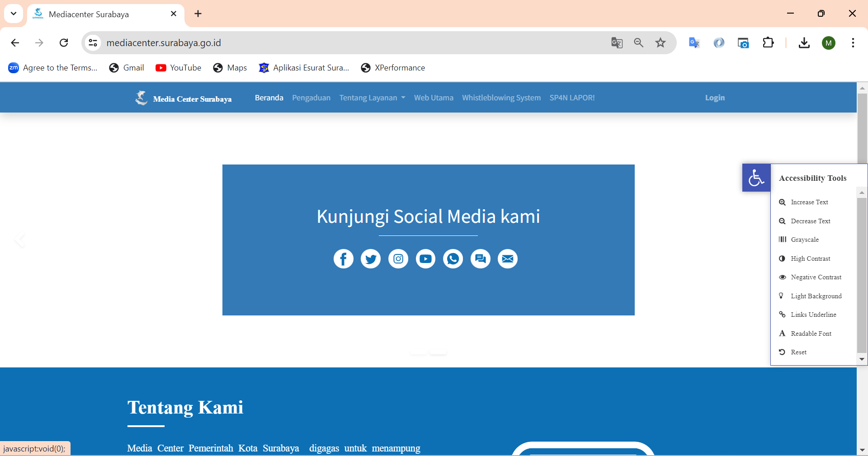This screenshot has height=456, width=868.
Task: Reload the page
Action: tap(64, 43)
